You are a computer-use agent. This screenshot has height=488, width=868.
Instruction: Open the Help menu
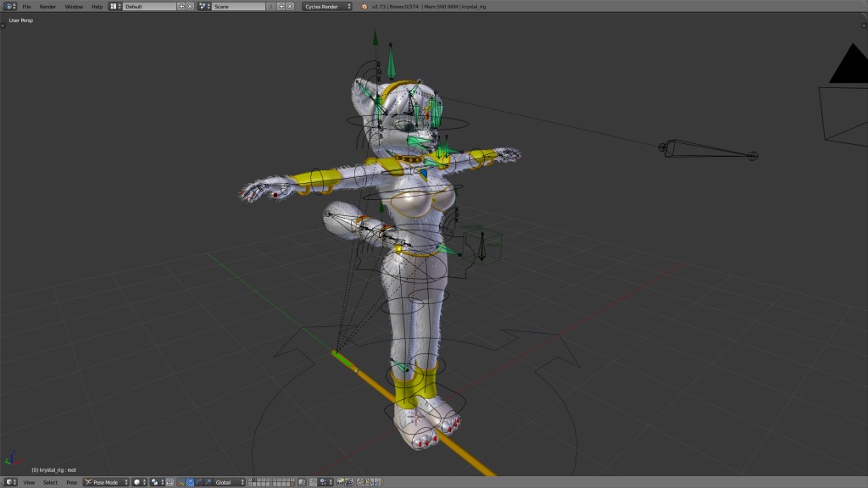pos(97,6)
